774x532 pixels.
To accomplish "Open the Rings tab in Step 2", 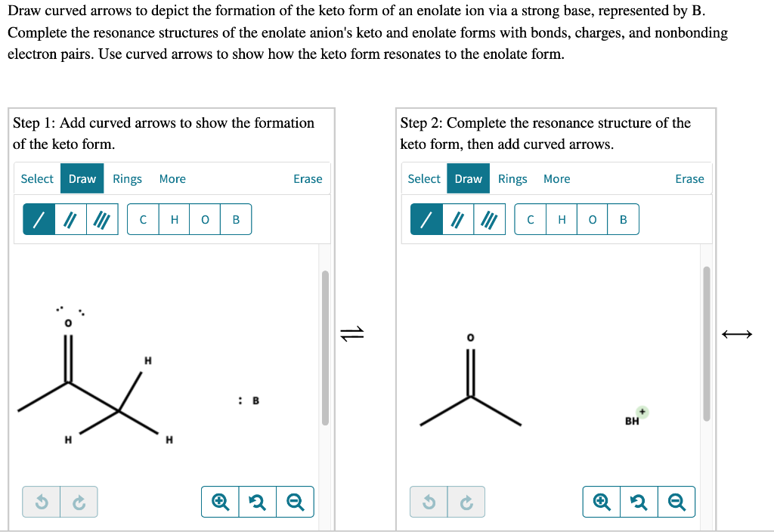I will pos(512,178).
